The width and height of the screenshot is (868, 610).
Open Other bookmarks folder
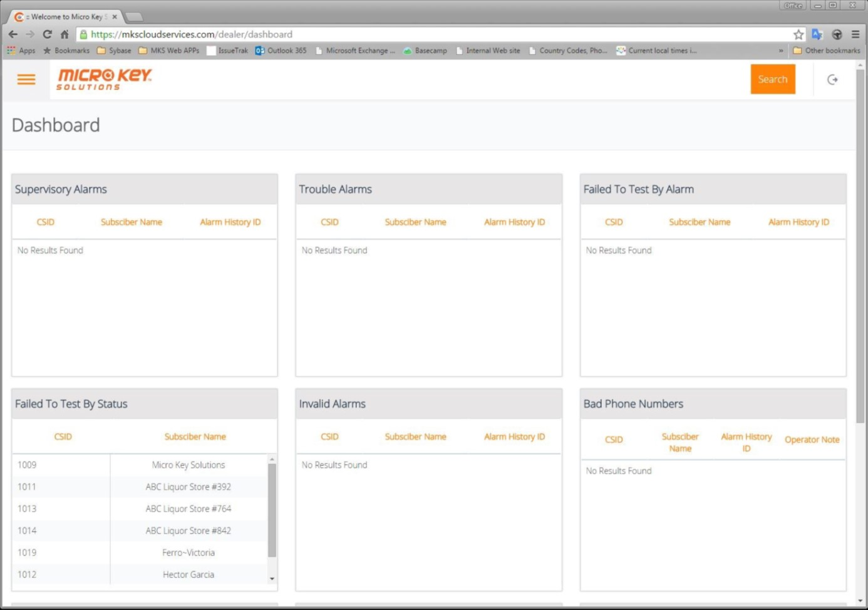(827, 51)
